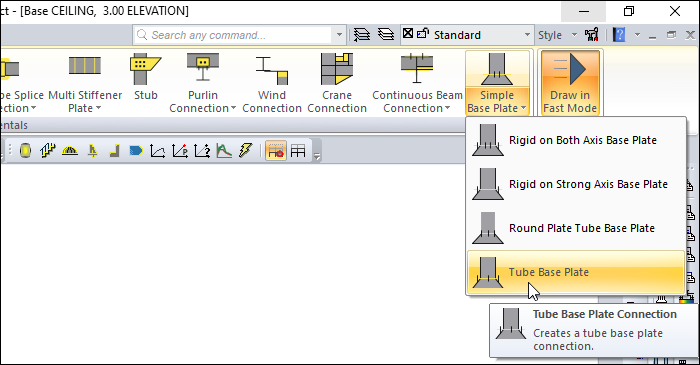Click the help question mark icon
Viewport: 700px width, 365px height.
click(x=619, y=34)
